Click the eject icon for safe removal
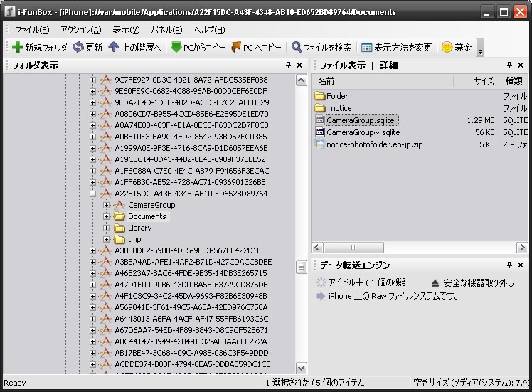Screen dimensions: 532x392 [435, 282]
